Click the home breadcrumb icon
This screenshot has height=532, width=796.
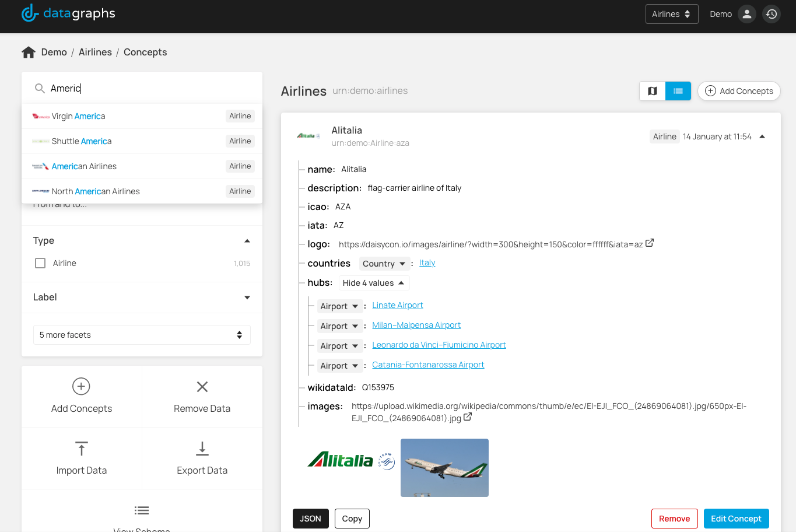pyautogui.click(x=29, y=52)
